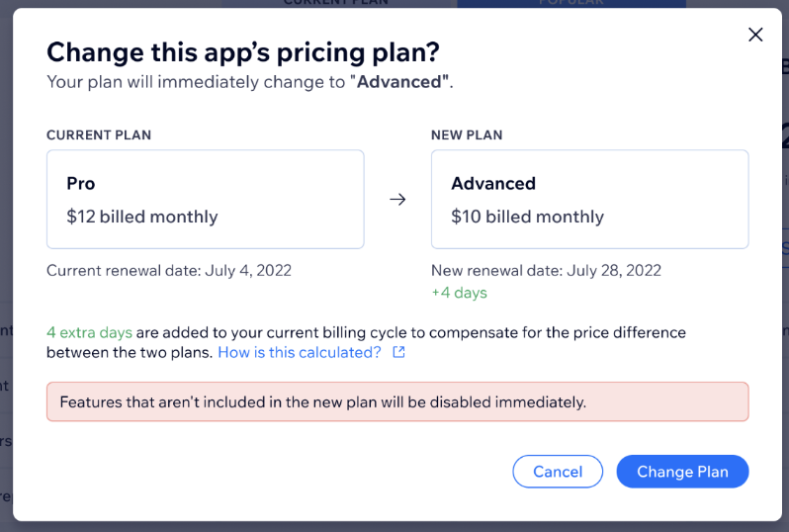Cancel the pricing plan change

point(558,472)
